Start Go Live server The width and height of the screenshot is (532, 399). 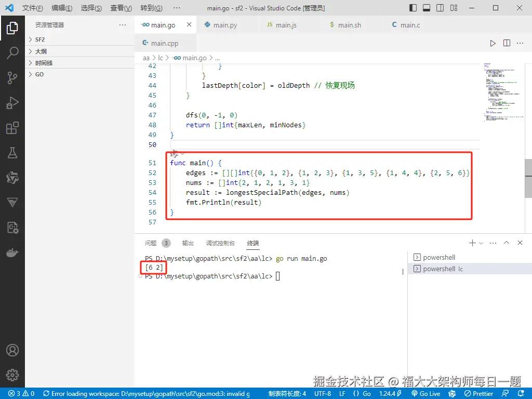[426, 394]
